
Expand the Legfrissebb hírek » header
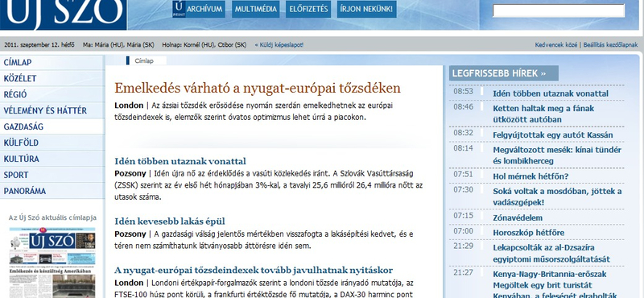504,73
